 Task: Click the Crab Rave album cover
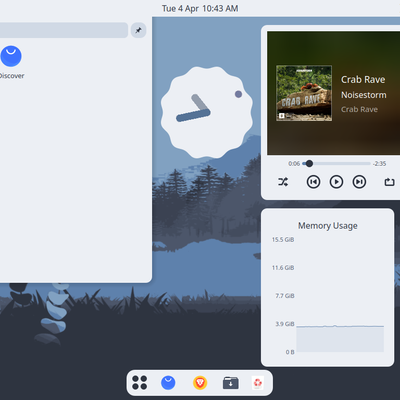coord(304,93)
